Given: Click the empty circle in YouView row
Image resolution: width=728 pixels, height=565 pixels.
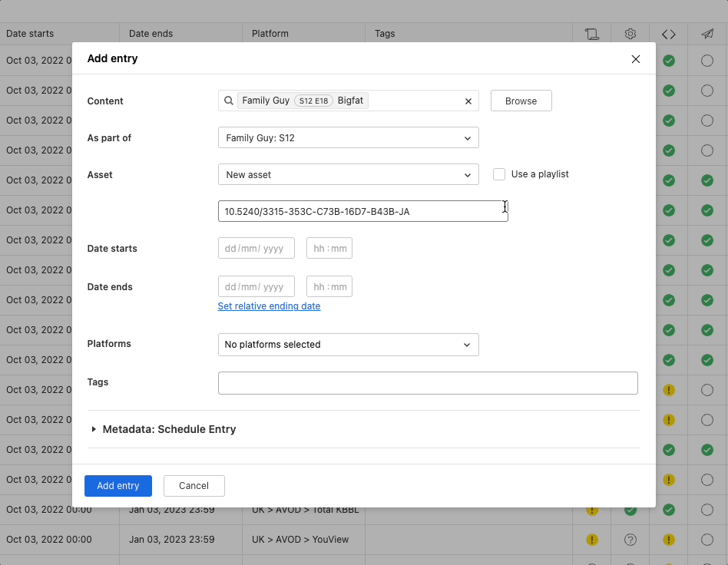Looking at the screenshot, I should coord(707,540).
